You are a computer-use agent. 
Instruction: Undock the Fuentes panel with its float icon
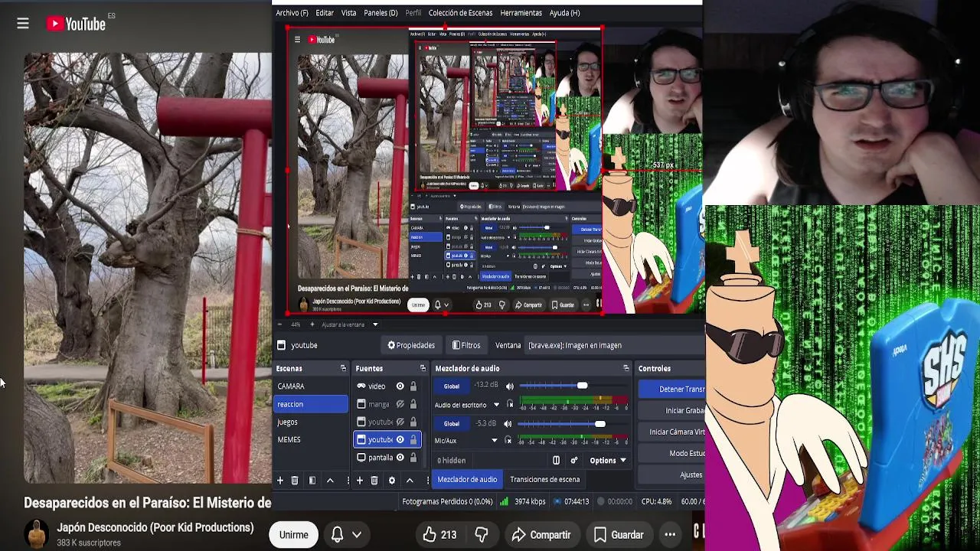tap(423, 368)
